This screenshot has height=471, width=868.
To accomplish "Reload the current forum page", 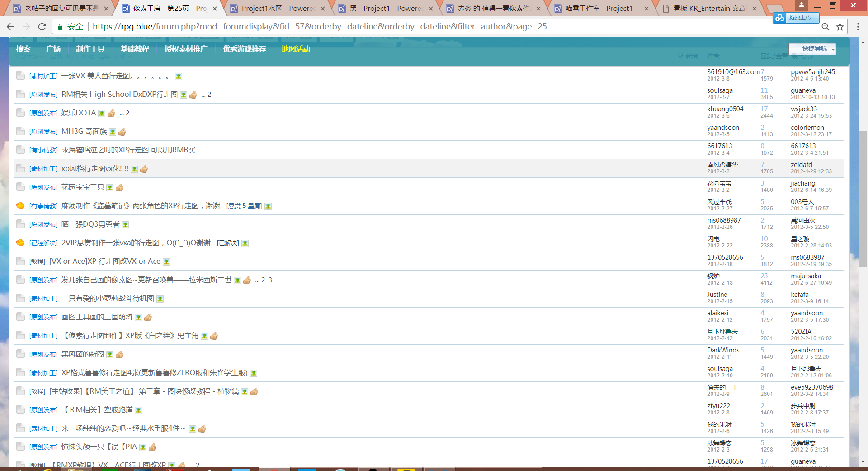I will [x=42, y=27].
